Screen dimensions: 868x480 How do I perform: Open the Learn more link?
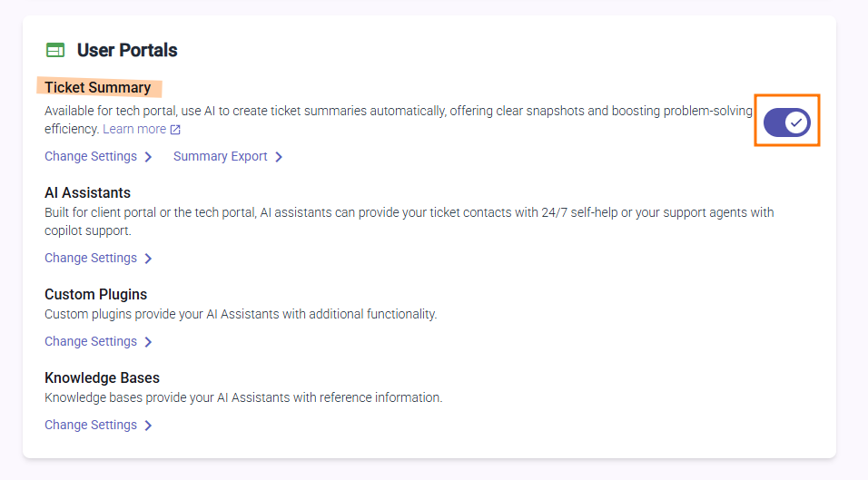[133, 129]
